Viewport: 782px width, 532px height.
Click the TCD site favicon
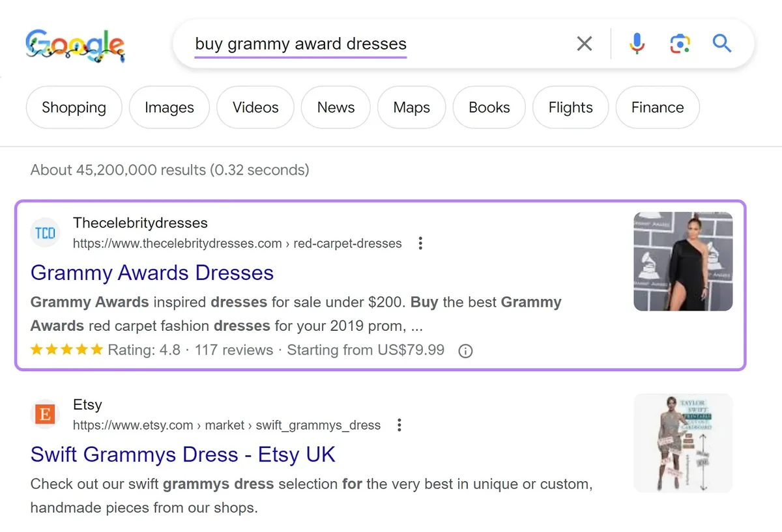click(45, 233)
